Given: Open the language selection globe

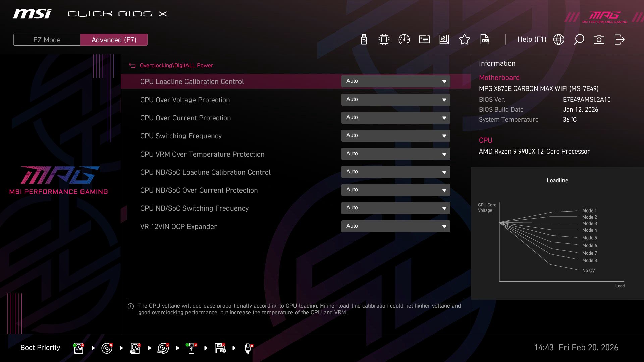Looking at the screenshot, I should (x=558, y=39).
